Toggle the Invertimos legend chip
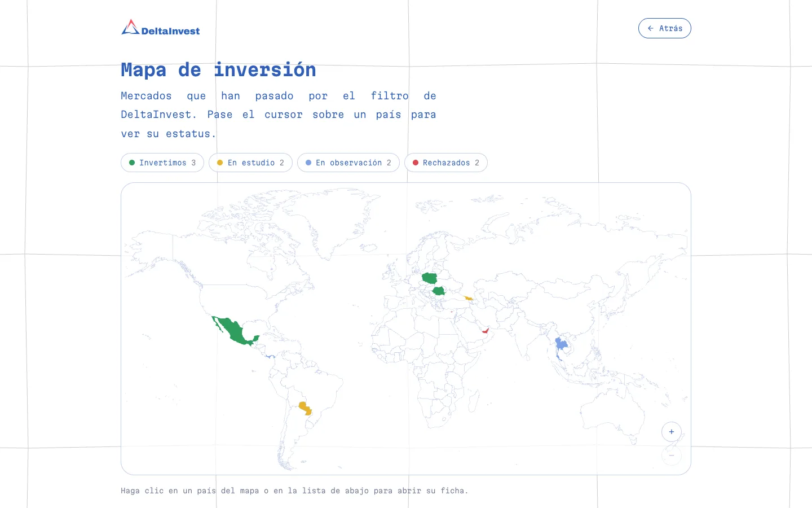812x508 pixels. (162, 163)
